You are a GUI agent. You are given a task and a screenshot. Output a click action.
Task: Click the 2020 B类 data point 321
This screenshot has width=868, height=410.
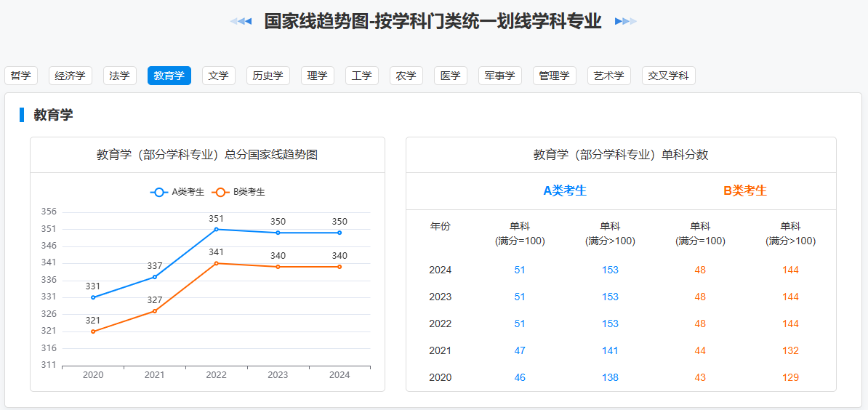pyautogui.click(x=93, y=331)
